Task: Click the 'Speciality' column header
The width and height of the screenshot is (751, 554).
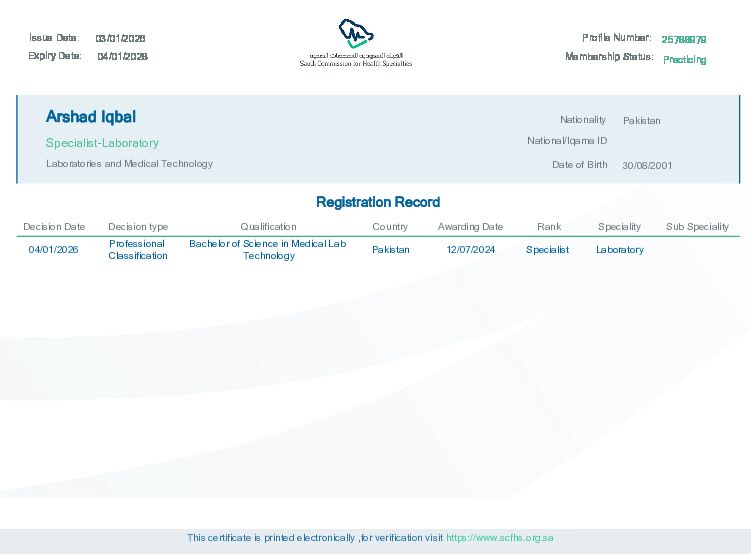Action: [619, 227]
